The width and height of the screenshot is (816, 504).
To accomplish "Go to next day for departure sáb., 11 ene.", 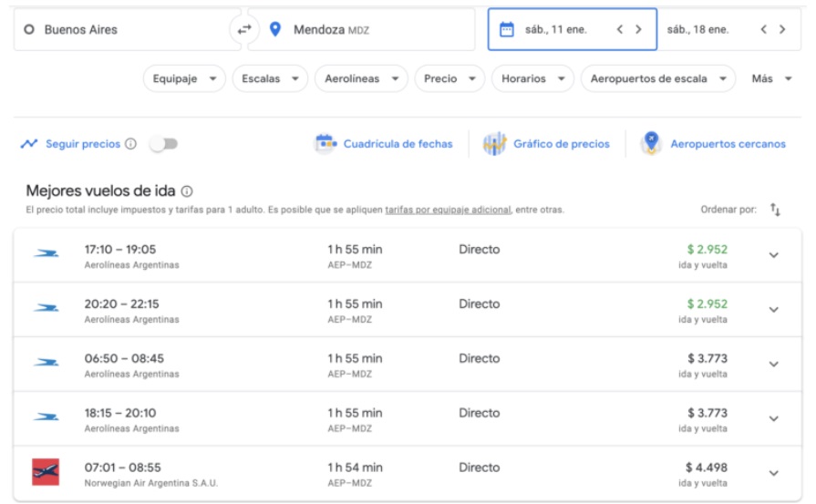I will point(638,30).
